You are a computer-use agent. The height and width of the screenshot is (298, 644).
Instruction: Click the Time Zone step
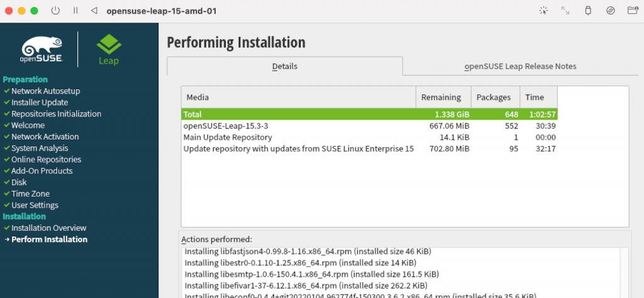click(30, 194)
